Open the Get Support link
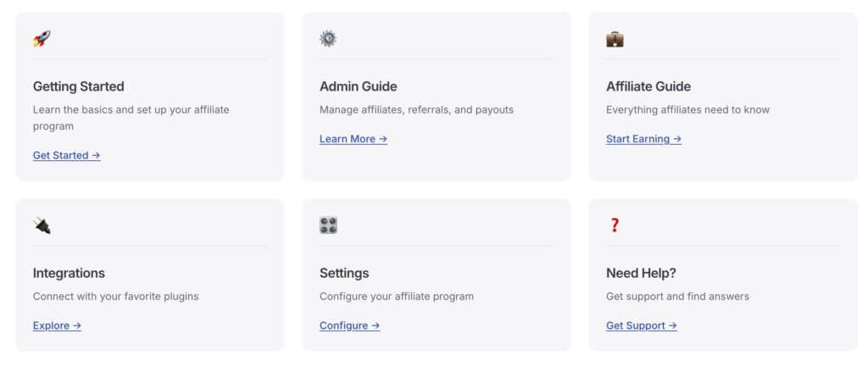 (641, 326)
